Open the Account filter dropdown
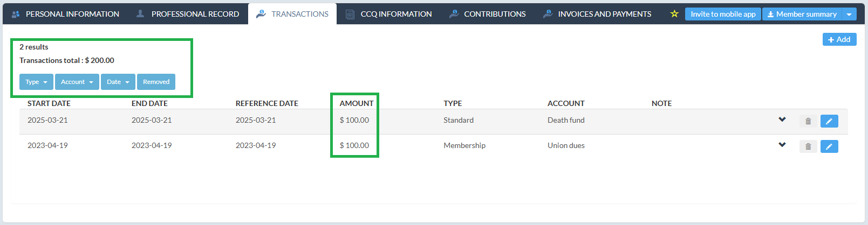 tap(77, 82)
